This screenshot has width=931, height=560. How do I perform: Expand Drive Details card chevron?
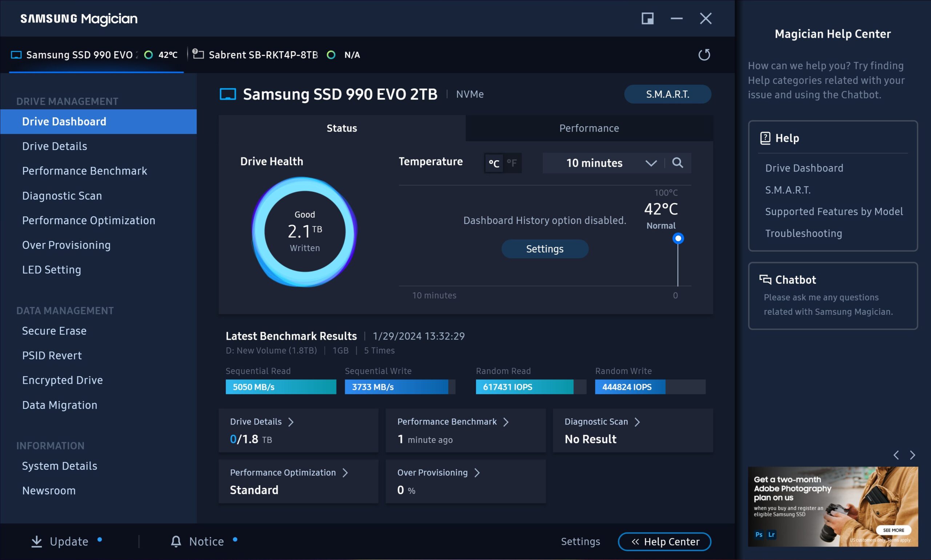pos(291,422)
